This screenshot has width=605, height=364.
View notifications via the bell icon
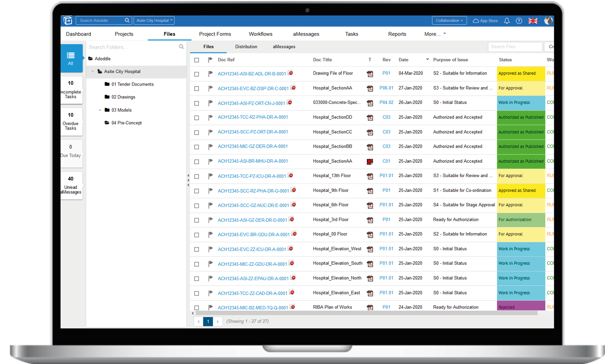(507, 20)
